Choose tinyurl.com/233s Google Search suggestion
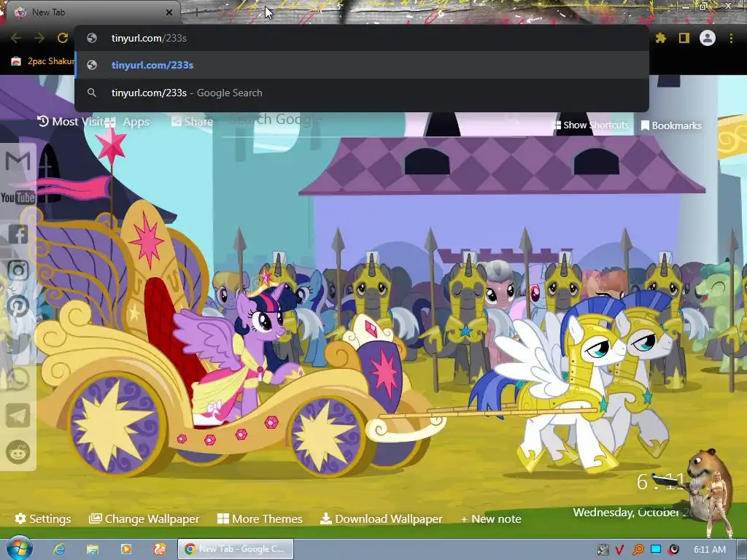 pos(362,93)
